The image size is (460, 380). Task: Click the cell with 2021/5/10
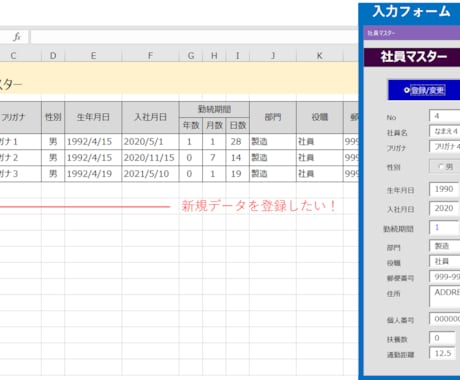pos(150,174)
